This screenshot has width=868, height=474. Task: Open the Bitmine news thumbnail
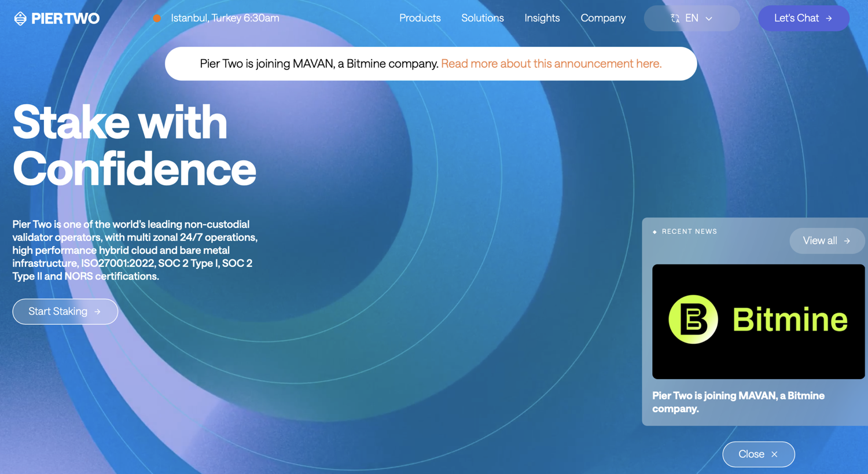[759, 322]
